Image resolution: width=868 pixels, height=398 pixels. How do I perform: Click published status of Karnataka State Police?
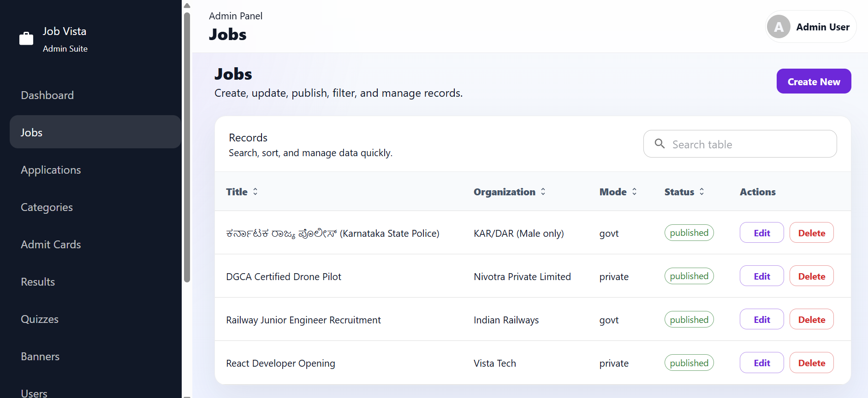click(x=689, y=233)
